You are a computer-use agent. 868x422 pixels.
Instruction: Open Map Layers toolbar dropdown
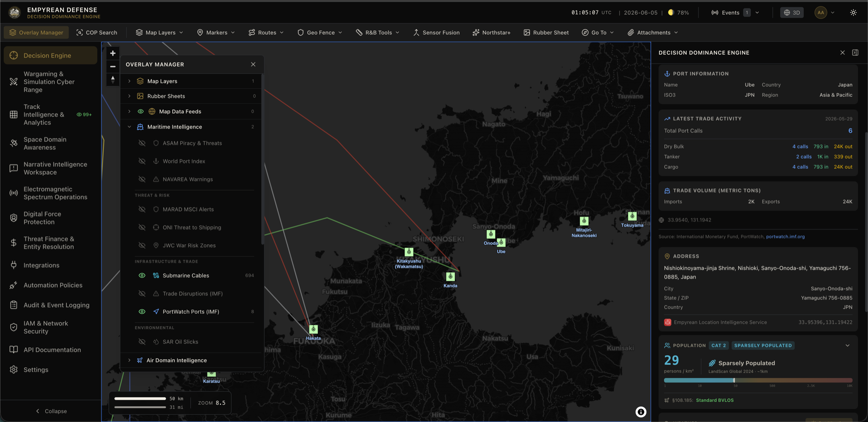tap(159, 33)
